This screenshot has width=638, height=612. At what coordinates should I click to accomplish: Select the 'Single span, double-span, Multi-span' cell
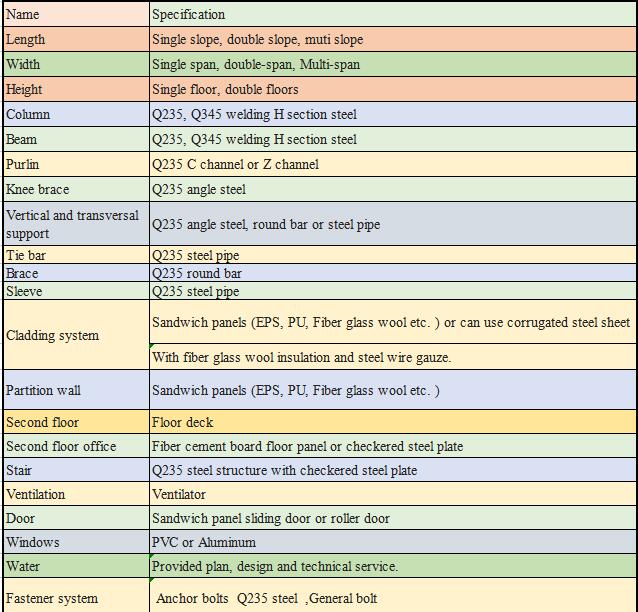pyautogui.click(x=392, y=64)
